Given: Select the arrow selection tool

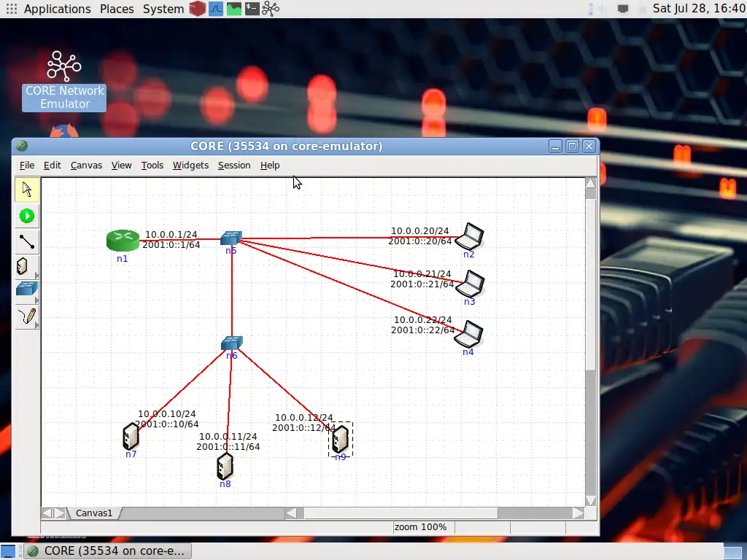Looking at the screenshot, I should pos(27,190).
